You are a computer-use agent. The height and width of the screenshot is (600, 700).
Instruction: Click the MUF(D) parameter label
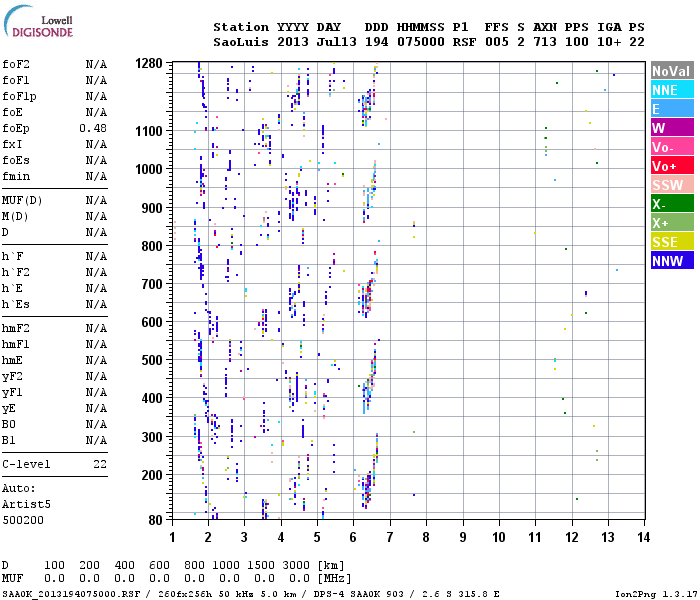point(22,200)
